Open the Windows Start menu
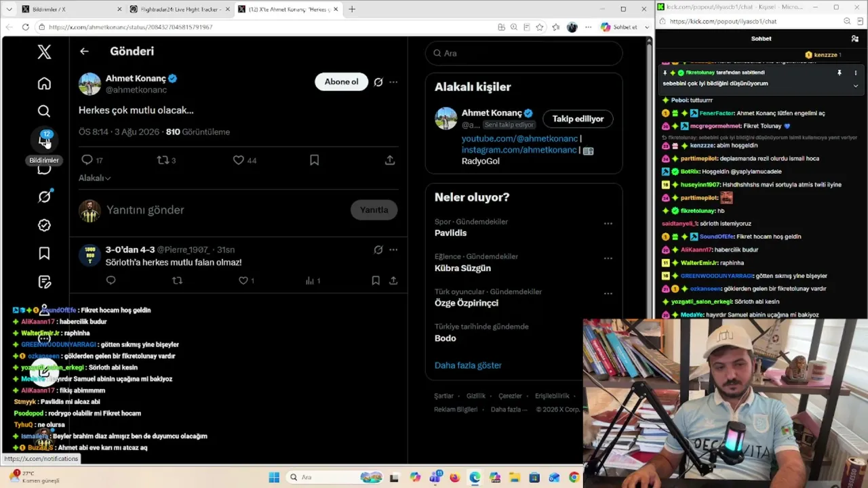The width and height of the screenshot is (868, 488). click(x=274, y=477)
